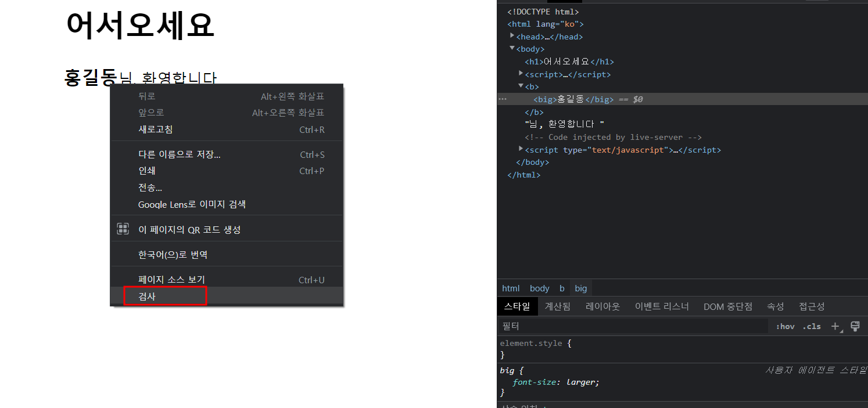Select 이 페이지의 QR 코드 생성
This screenshot has width=868, height=408.
(227, 229)
